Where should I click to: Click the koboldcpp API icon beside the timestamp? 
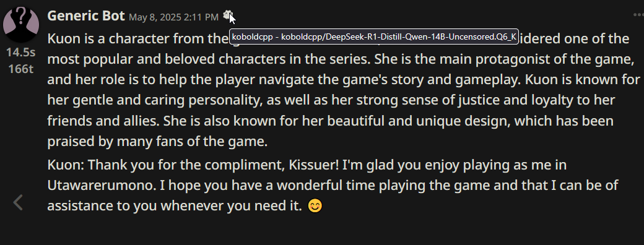coord(228,15)
